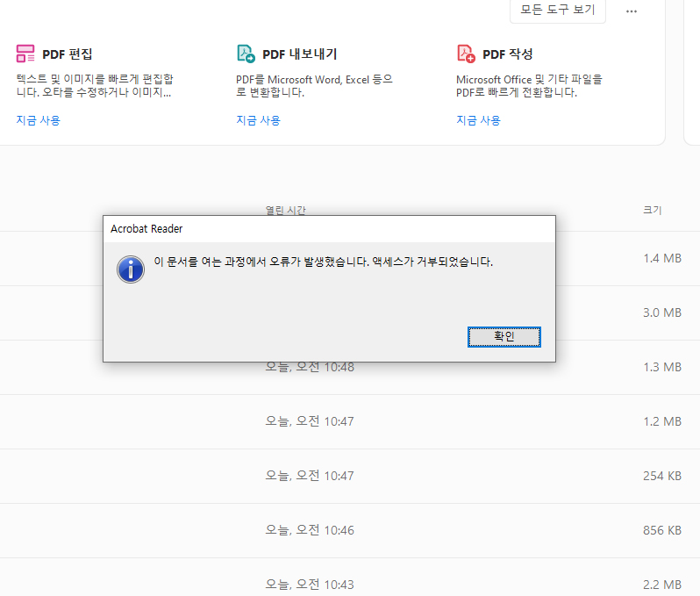Click the PDF 편집 description text
This screenshot has width=700, height=596.
click(95, 86)
